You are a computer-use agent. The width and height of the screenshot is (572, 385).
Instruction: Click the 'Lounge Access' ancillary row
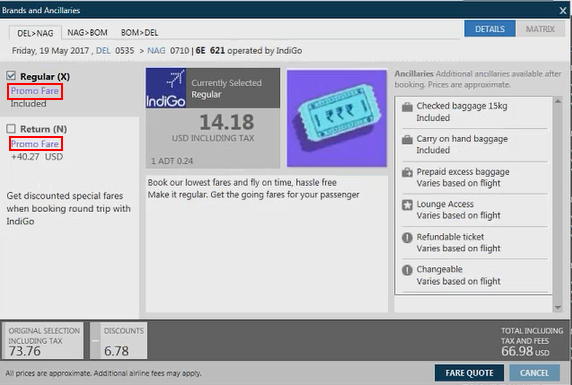[475, 210]
